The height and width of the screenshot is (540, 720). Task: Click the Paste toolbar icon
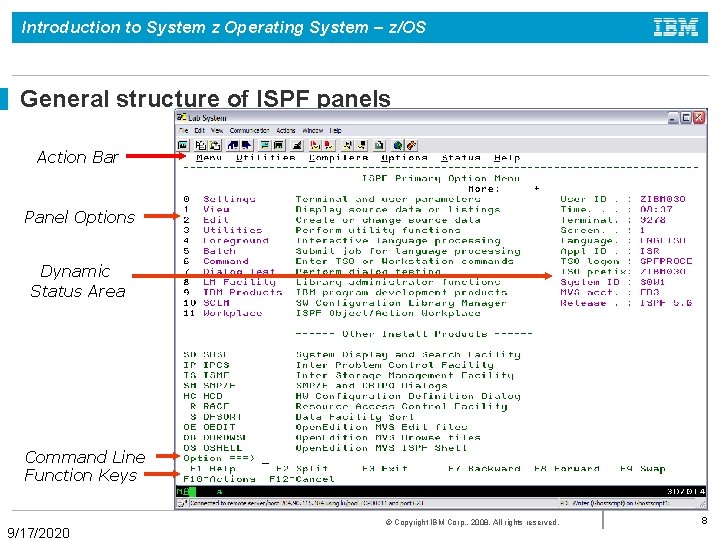point(215,146)
